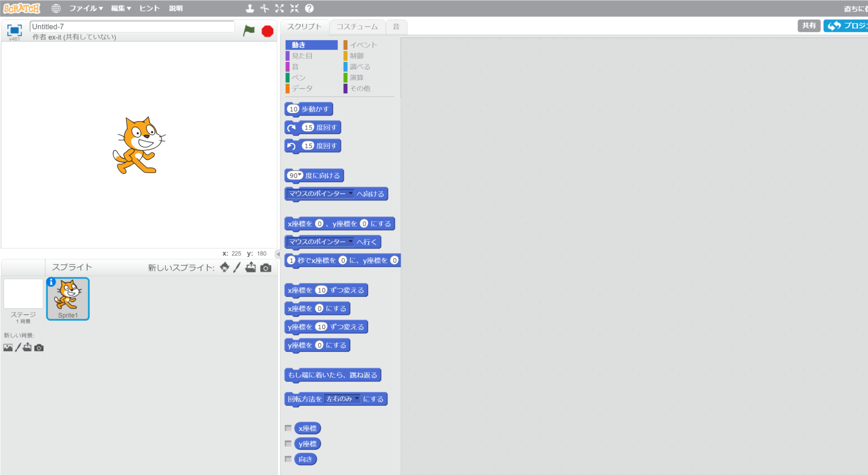868x475 pixels.
Task: Switch to the コスチューム tab
Action: coord(357,27)
